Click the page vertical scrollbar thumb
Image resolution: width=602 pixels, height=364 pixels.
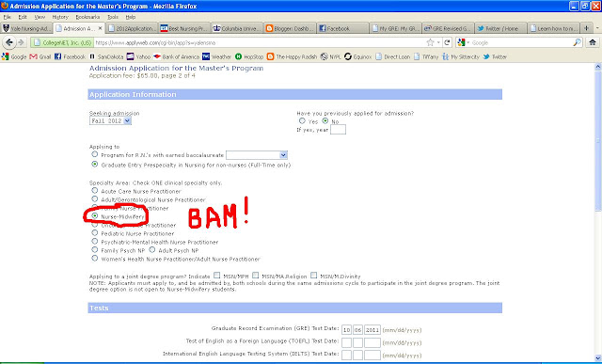[x=598, y=140]
